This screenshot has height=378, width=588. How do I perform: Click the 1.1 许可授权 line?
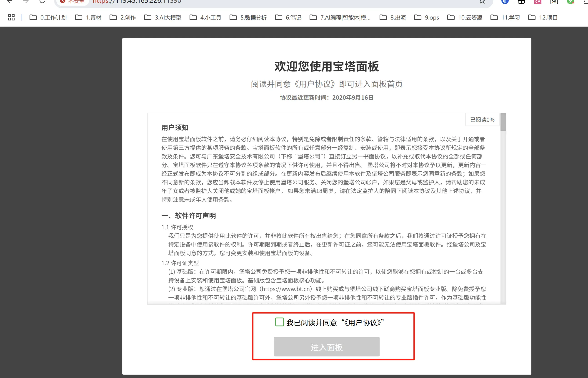click(177, 227)
